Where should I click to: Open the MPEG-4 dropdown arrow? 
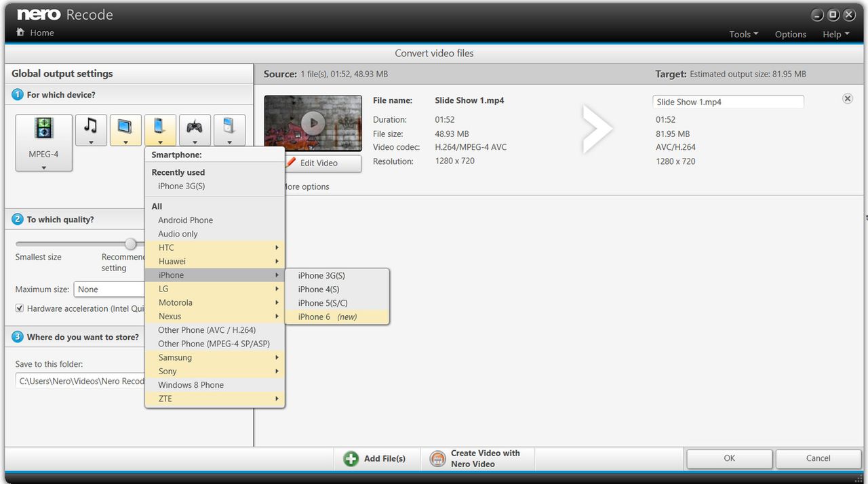pos(44,167)
